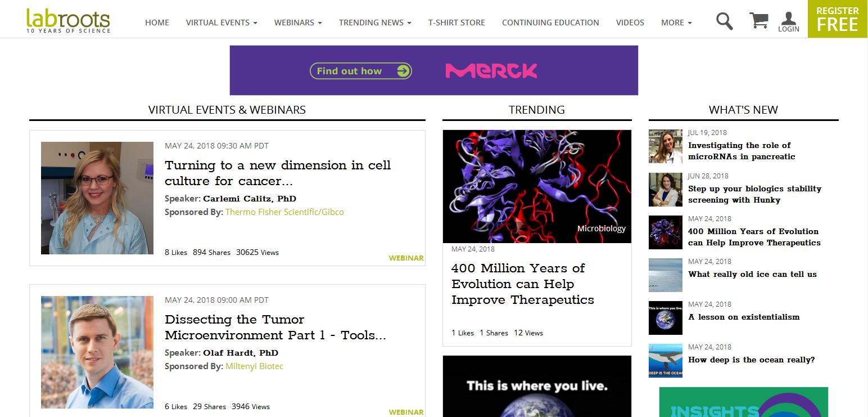The width and height of the screenshot is (868, 417).
Task: Expand the Virtual Events dropdown menu
Action: (x=221, y=23)
